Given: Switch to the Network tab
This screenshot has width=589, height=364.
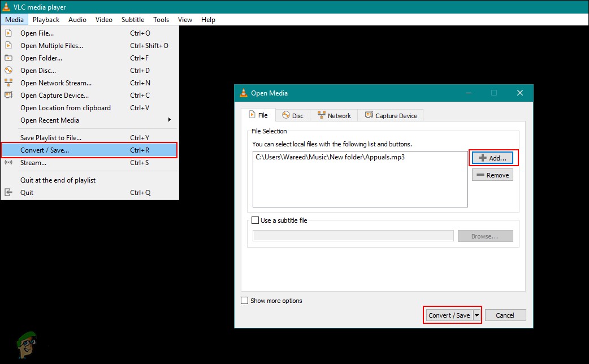Looking at the screenshot, I should [x=334, y=115].
